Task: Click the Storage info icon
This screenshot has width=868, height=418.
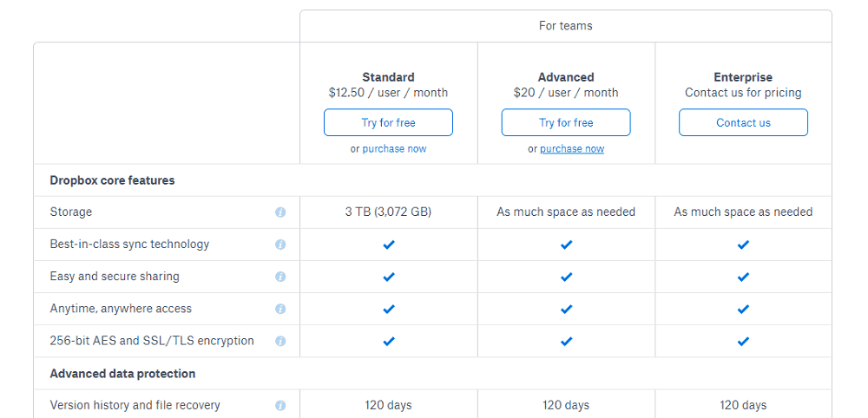Action: [280, 212]
